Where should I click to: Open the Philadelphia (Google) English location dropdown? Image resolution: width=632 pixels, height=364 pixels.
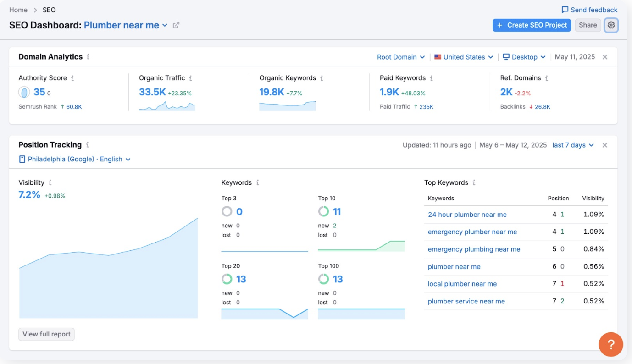(73, 159)
